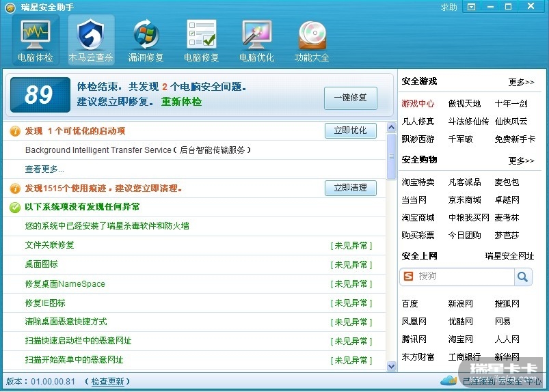
Task: Click the cloud connection status icon
Action: tap(448, 380)
